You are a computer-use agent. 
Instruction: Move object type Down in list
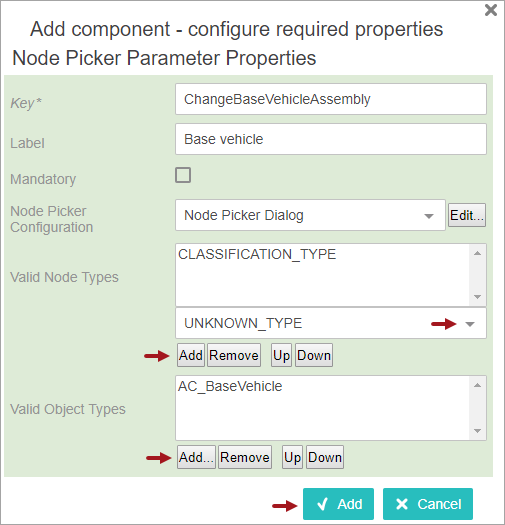point(325,457)
